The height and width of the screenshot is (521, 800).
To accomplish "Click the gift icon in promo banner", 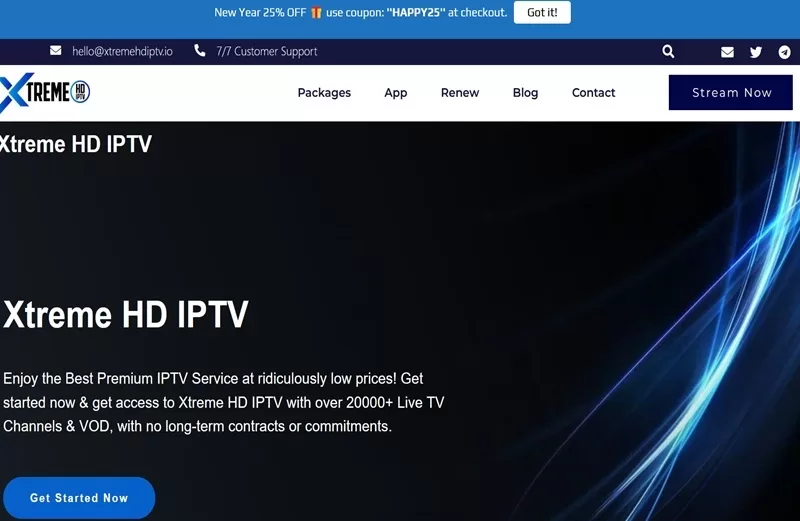I will (x=316, y=12).
